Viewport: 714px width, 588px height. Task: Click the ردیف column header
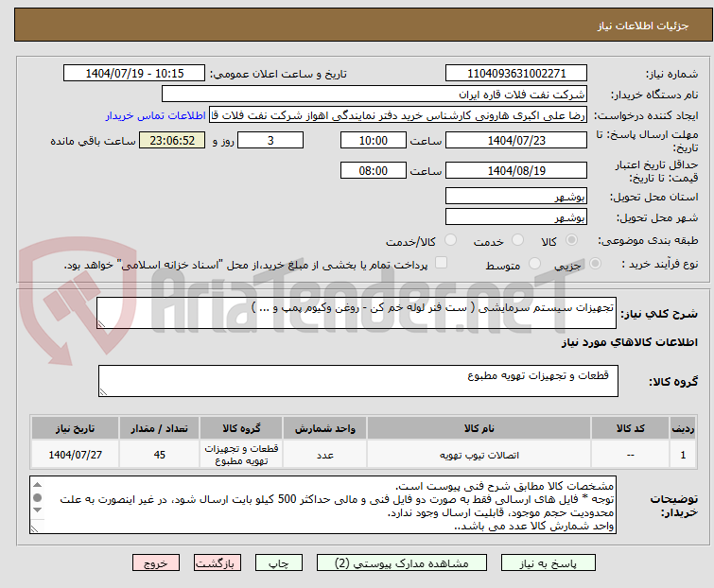pyautogui.click(x=683, y=428)
